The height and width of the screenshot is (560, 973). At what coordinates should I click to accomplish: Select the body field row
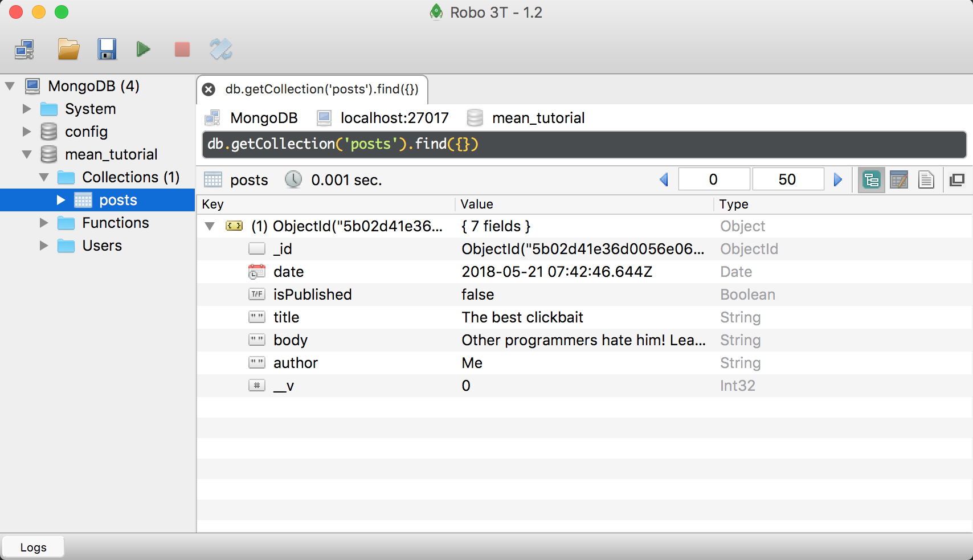coord(584,340)
